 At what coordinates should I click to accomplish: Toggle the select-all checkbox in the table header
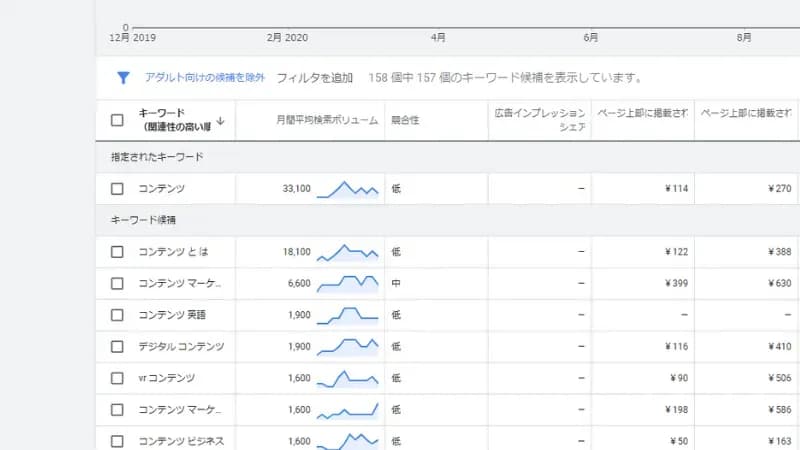117,120
